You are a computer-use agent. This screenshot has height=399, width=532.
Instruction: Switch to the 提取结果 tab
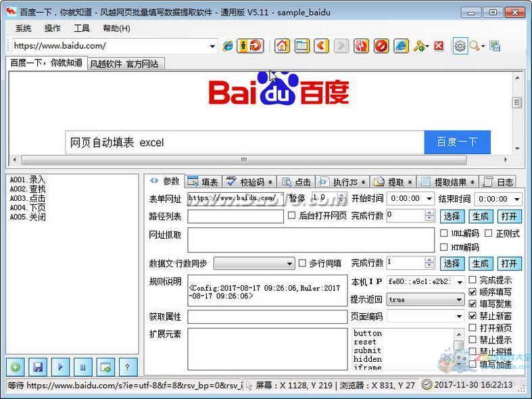tap(448, 182)
